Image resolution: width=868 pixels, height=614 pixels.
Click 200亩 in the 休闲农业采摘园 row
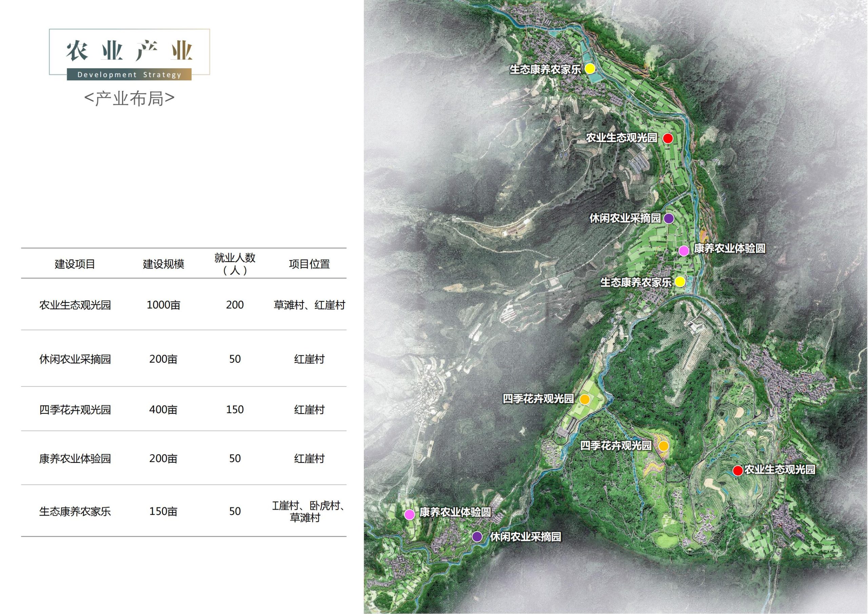(163, 359)
